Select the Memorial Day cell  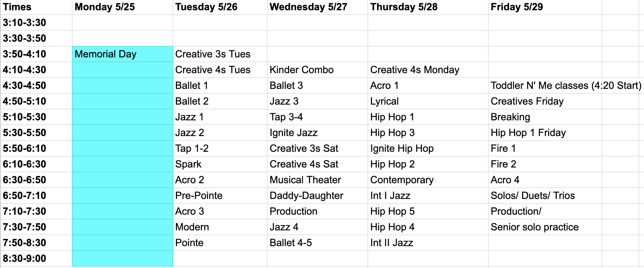coord(122,54)
